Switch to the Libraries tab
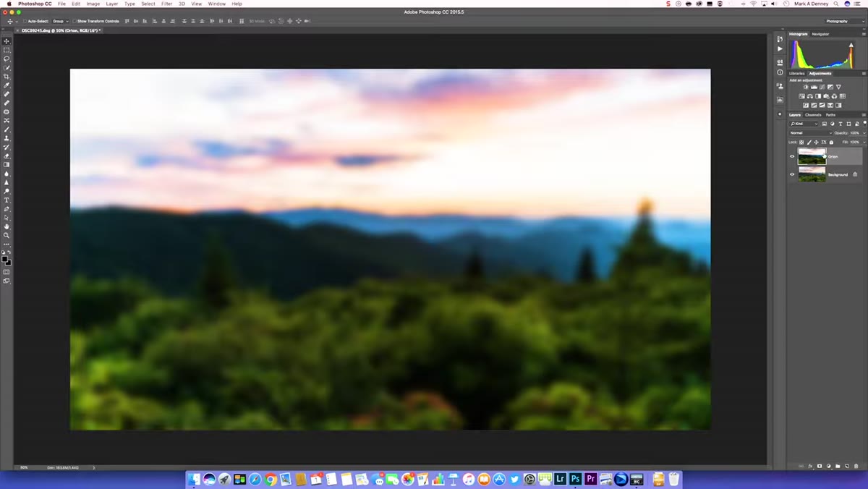Image resolution: width=868 pixels, height=489 pixels. [x=797, y=73]
